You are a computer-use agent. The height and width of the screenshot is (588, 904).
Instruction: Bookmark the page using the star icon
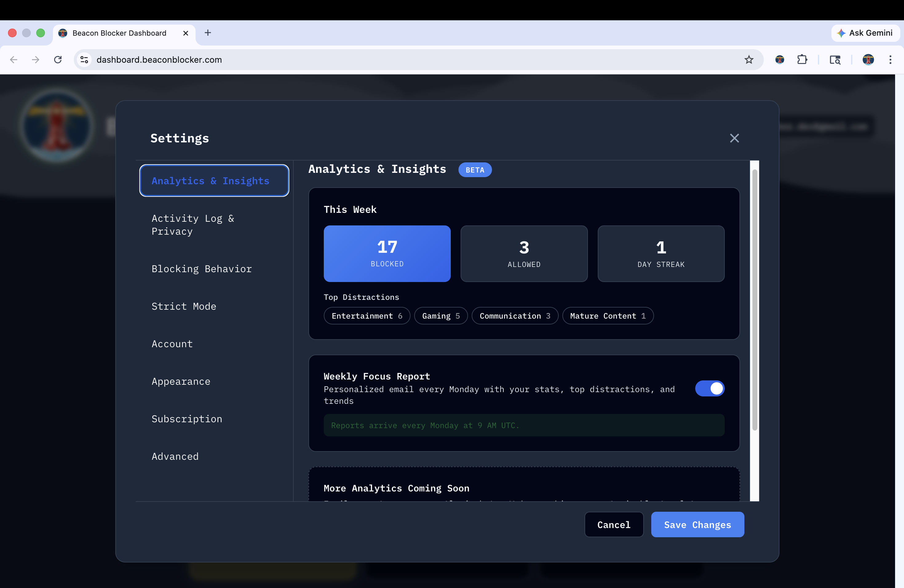pos(749,60)
